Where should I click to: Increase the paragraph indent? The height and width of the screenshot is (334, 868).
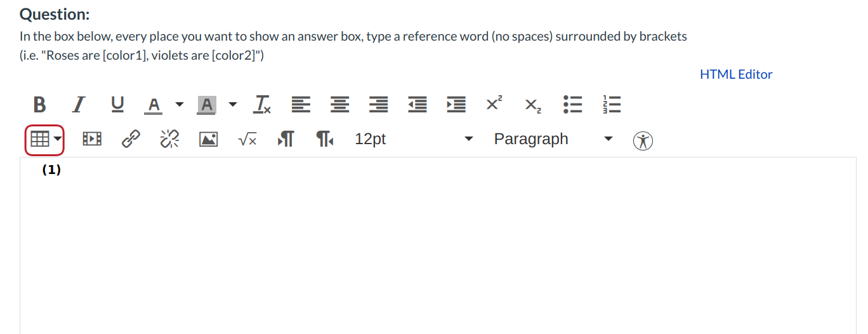tap(456, 104)
